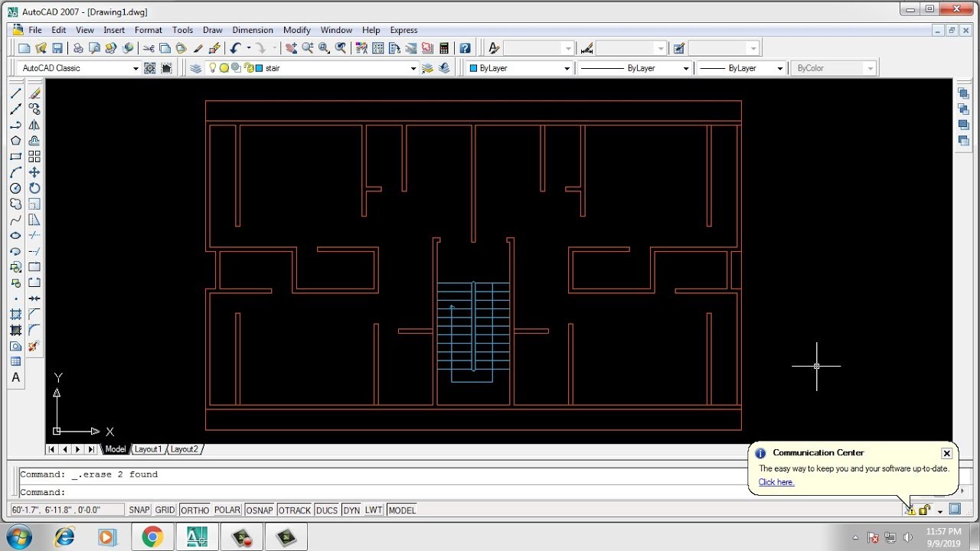Open the Express menu
Image resolution: width=980 pixels, height=551 pixels.
(x=404, y=30)
